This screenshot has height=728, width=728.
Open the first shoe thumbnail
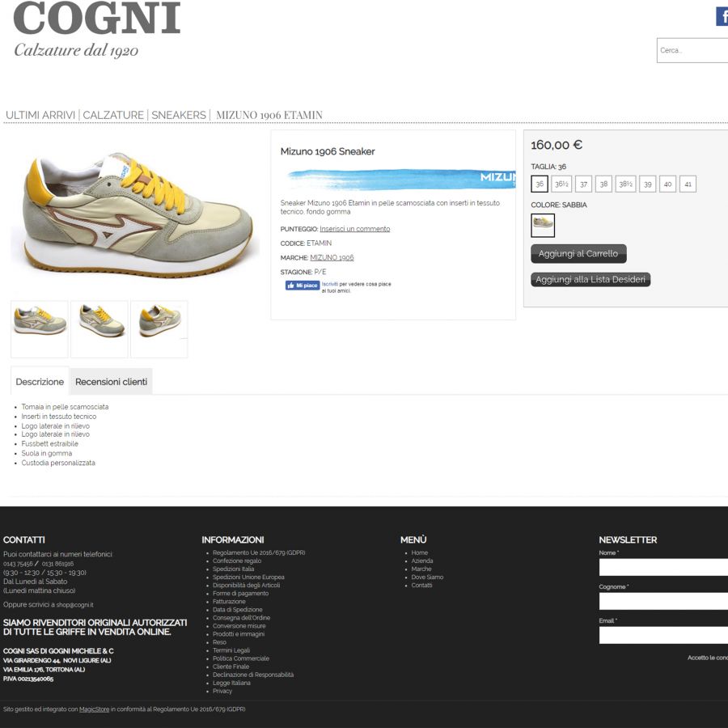click(40, 329)
